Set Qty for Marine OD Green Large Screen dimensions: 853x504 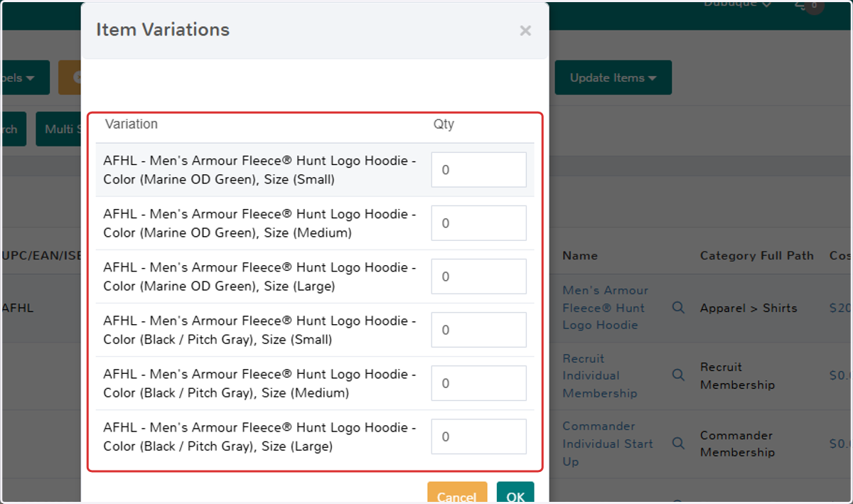coord(478,277)
